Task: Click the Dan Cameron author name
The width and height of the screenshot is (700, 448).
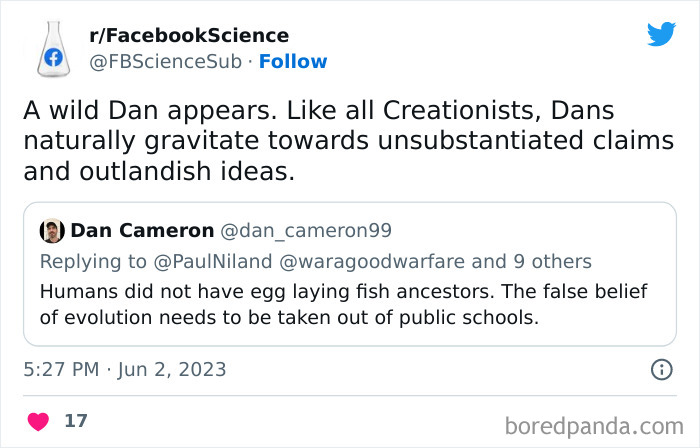Action: (142, 231)
